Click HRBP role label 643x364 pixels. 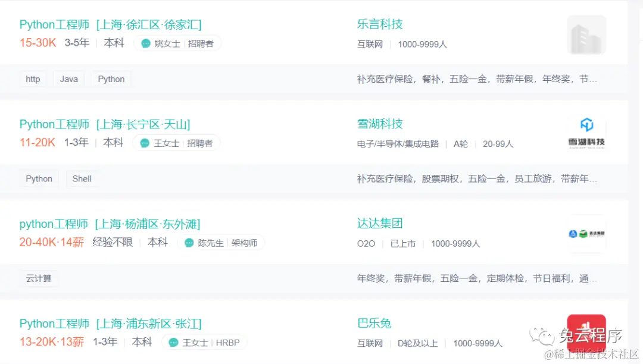coord(227,343)
